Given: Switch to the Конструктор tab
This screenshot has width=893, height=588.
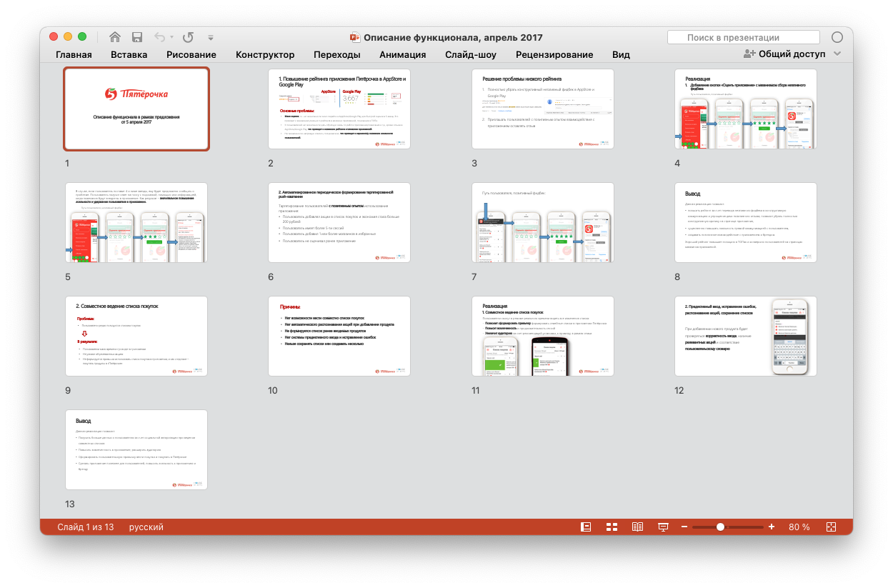Looking at the screenshot, I should (x=265, y=54).
